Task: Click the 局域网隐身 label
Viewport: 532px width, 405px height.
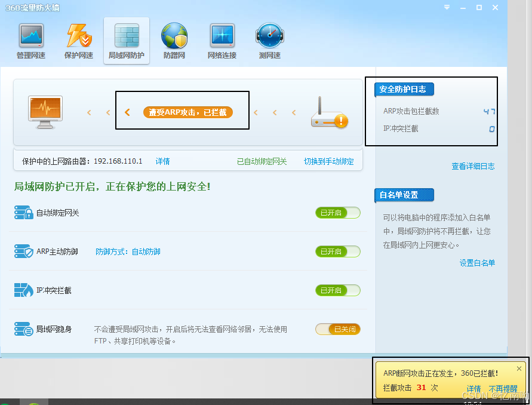Action: click(x=54, y=329)
